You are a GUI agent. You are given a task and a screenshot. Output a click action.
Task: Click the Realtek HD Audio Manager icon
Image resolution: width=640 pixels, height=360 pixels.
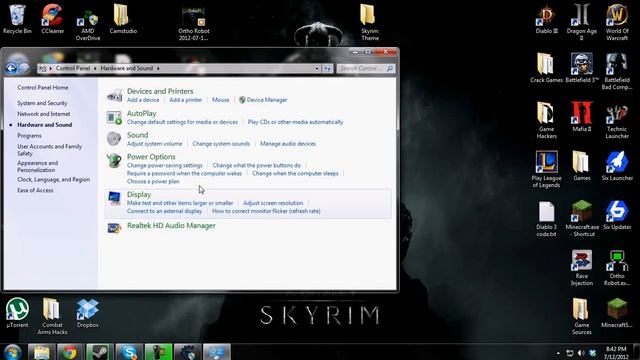point(114,228)
